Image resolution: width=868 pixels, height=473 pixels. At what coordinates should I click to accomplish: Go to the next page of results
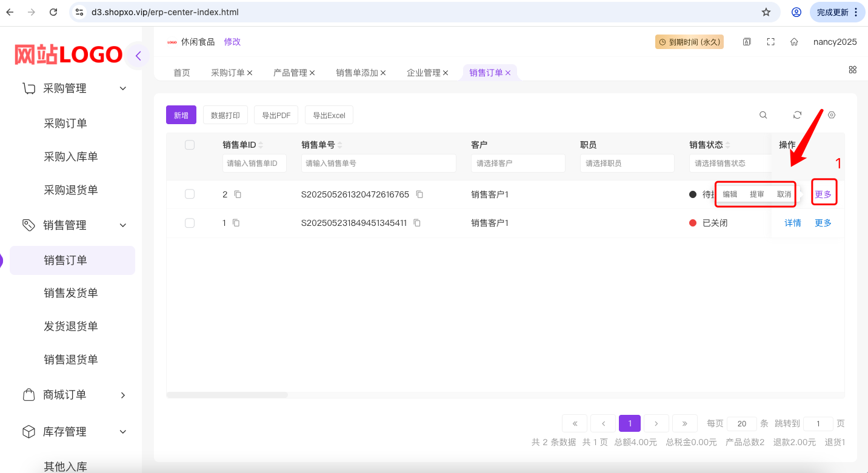coord(656,423)
